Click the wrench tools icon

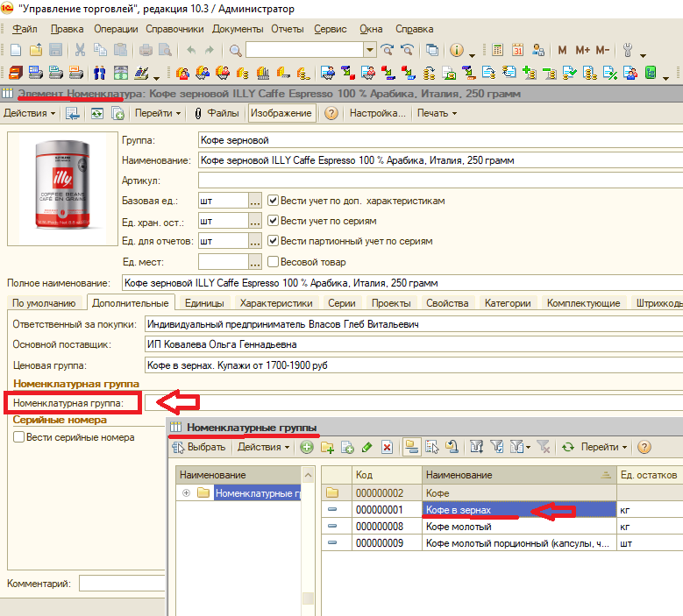(627, 50)
